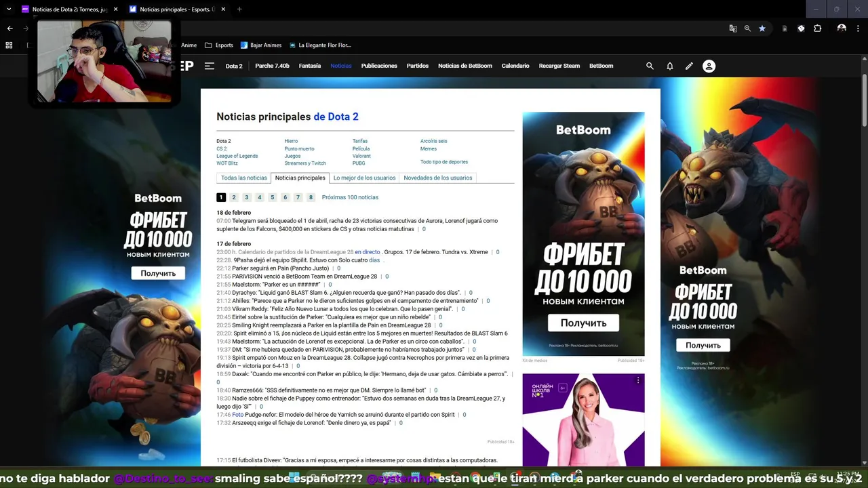Open a new browser tab with the plus icon
868x488 pixels.
click(239, 9)
